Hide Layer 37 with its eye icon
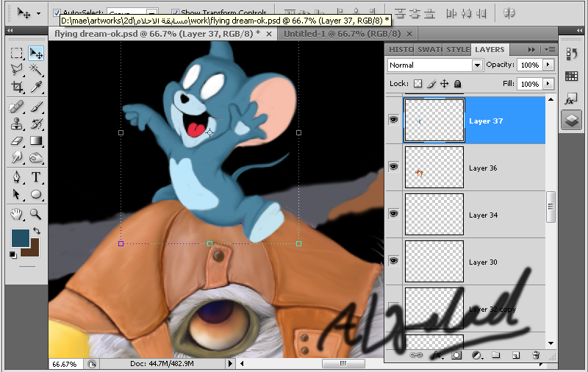 [x=393, y=120]
